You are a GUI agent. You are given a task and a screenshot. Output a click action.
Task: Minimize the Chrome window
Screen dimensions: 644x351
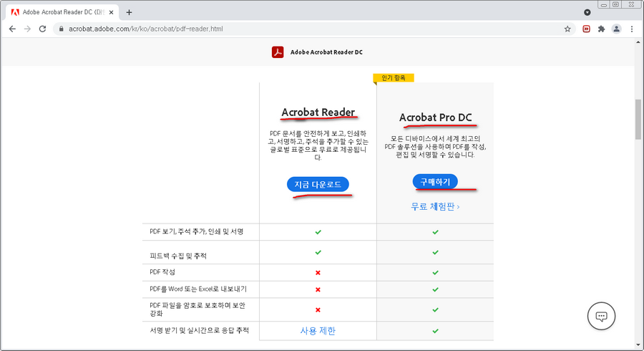(x=604, y=5)
